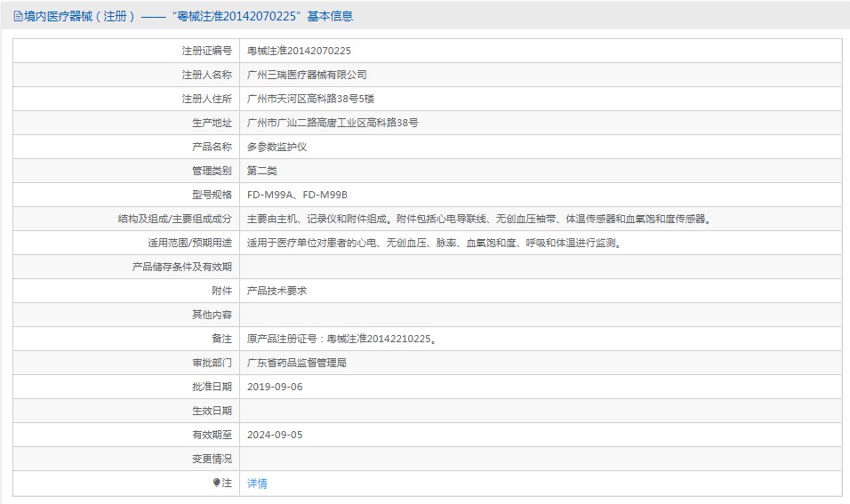Click the document icon in the page header
The image size is (850, 504).
(18, 16)
